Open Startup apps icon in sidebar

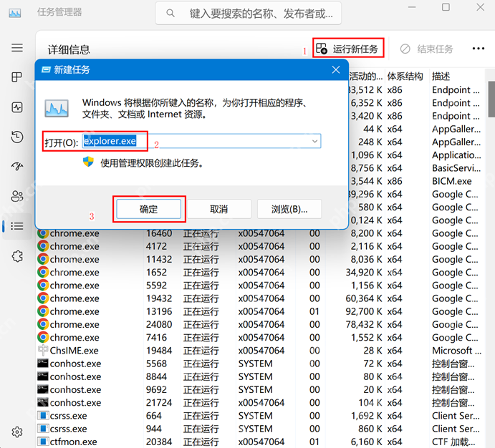[x=17, y=166]
